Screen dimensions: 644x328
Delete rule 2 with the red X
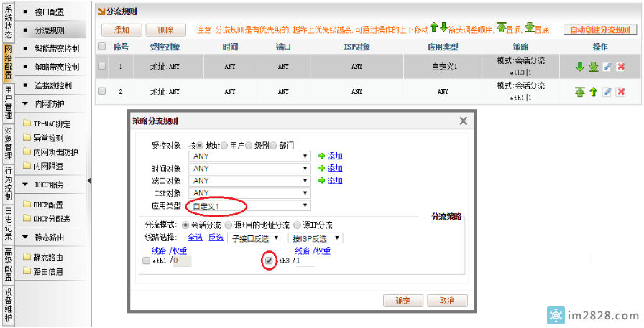point(621,92)
